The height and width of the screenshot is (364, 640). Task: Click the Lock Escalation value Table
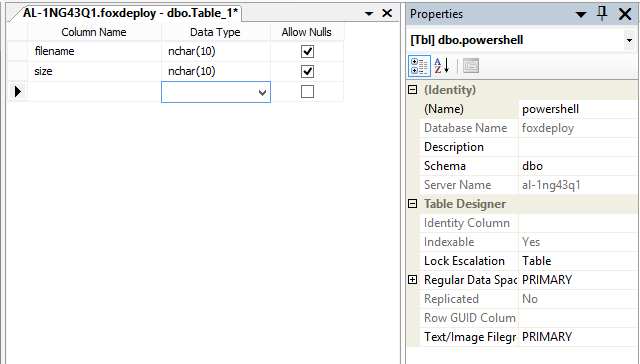tap(578, 261)
